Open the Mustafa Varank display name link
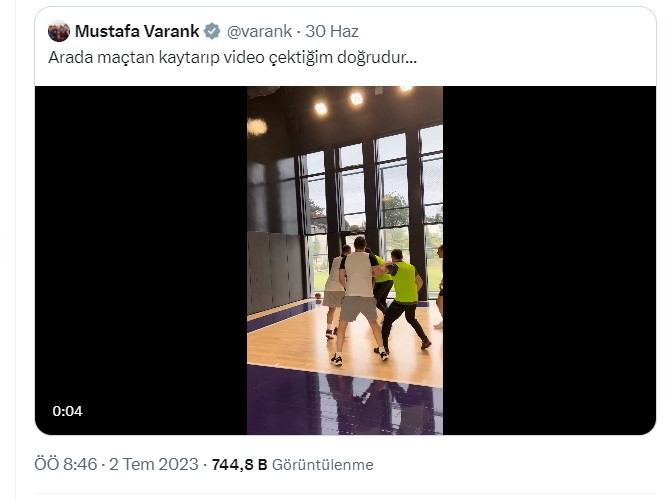 [137, 31]
